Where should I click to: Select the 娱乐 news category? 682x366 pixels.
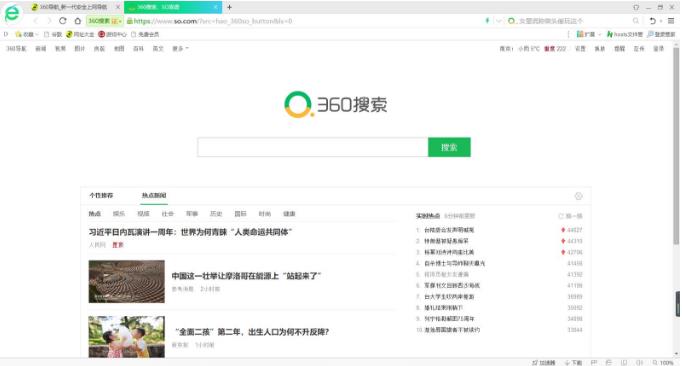[x=119, y=214]
